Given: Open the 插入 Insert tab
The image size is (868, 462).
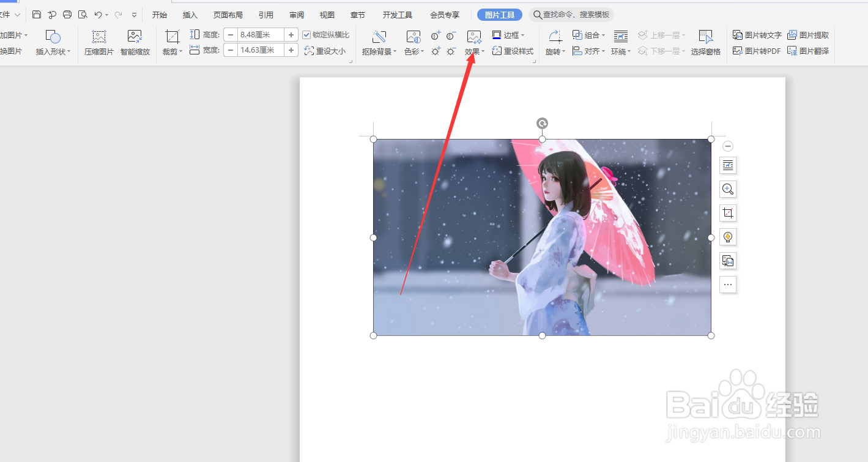Looking at the screenshot, I should 190,15.
